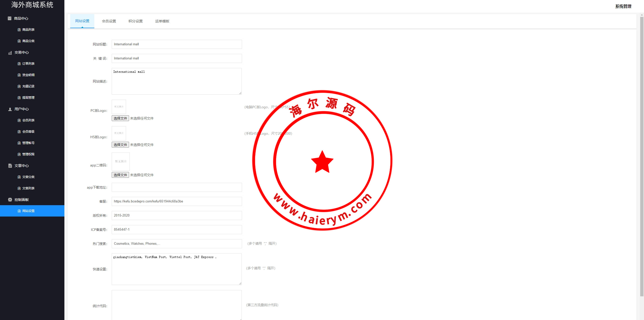Click the page vertical scrollbar
Image resolution: width=644 pixels, height=320 pixels.
click(x=641, y=156)
